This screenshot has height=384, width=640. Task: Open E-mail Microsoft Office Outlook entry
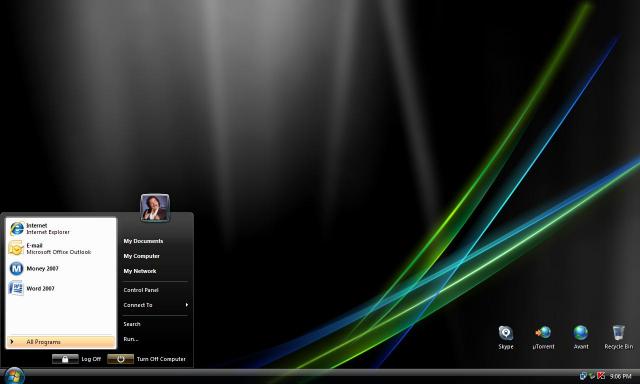click(61, 249)
